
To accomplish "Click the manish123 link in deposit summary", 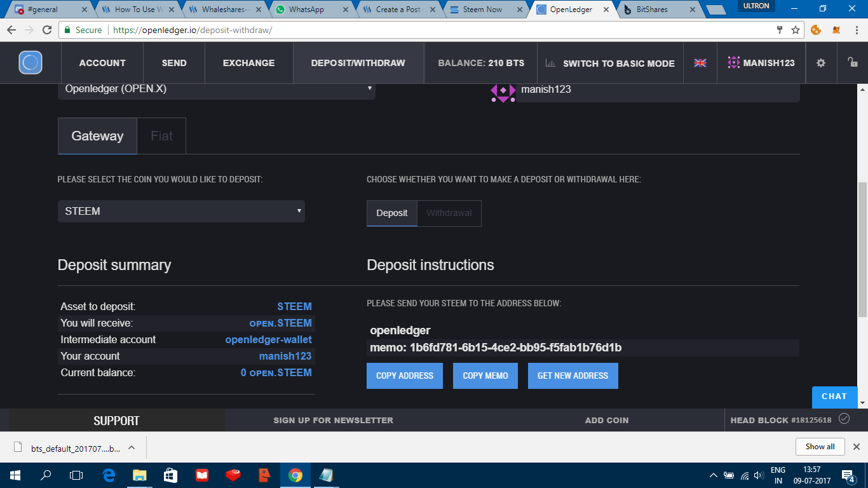I will click(x=286, y=356).
